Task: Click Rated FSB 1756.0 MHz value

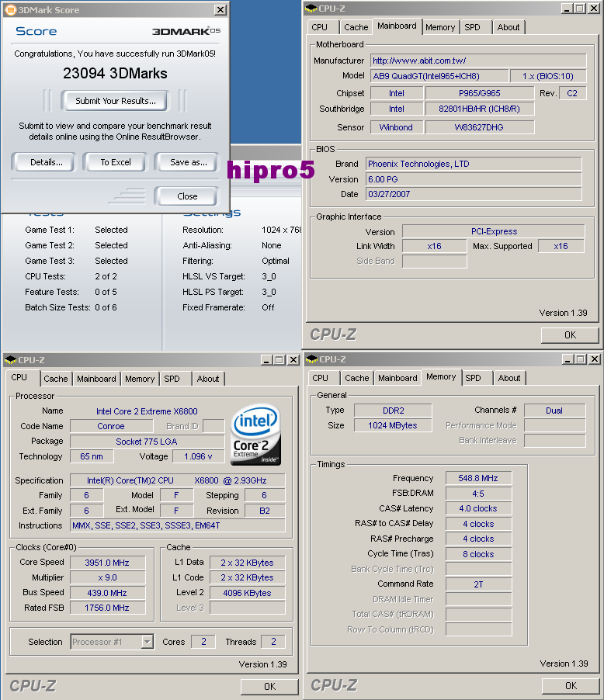Action: [107, 608]
